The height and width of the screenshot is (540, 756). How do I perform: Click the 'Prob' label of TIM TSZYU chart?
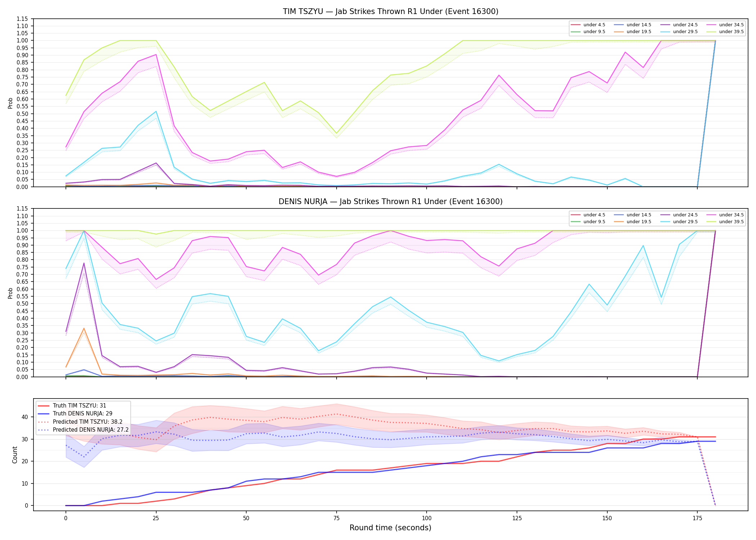[x=10, y=103]
